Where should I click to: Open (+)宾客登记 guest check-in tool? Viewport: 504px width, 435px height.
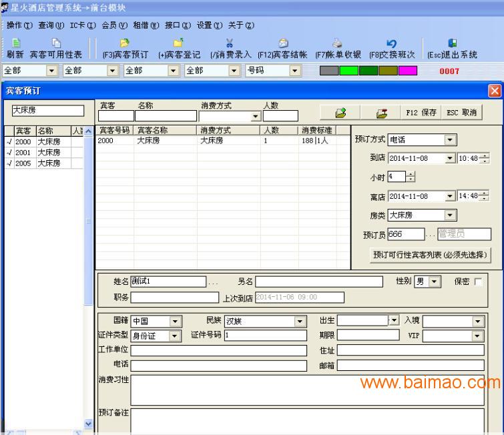coord(180,49)
